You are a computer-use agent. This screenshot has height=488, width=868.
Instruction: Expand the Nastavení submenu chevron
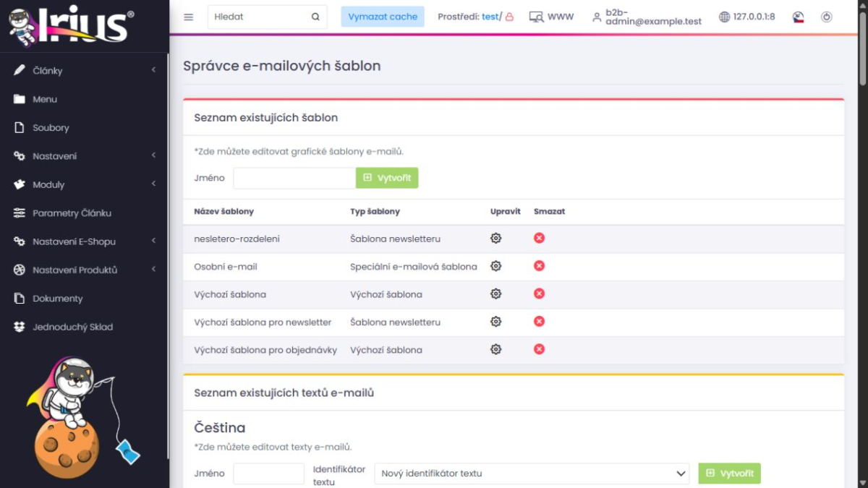click(x=153, y=155)
